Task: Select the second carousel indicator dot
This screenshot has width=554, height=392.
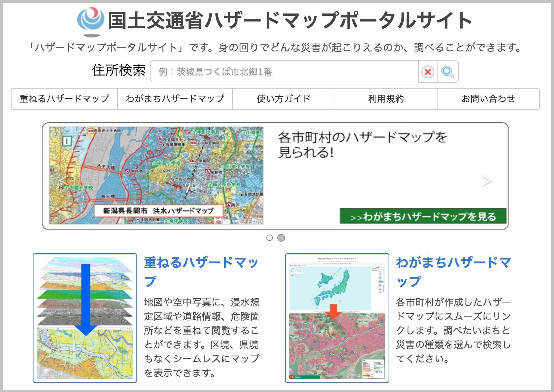Action: [281, 238]
